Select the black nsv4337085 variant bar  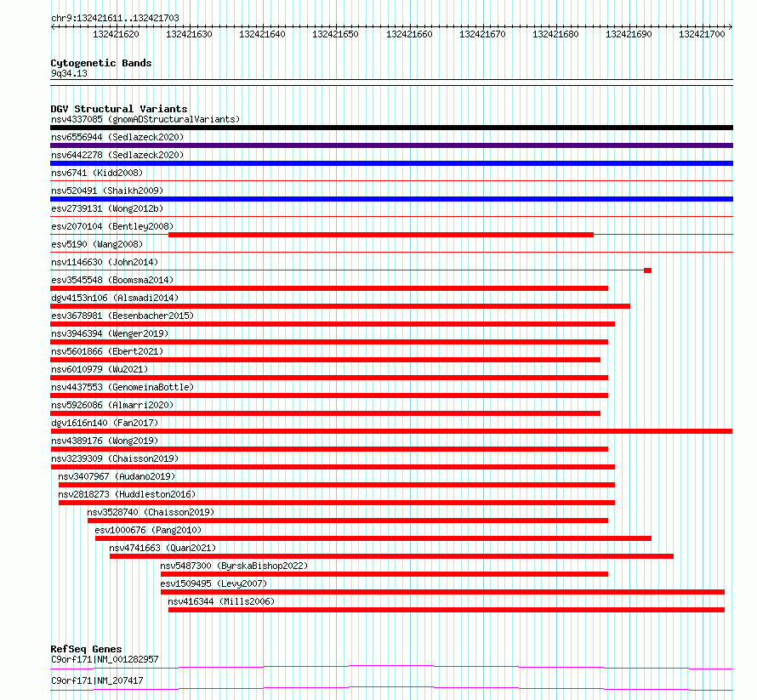click(x=391, y=128)
